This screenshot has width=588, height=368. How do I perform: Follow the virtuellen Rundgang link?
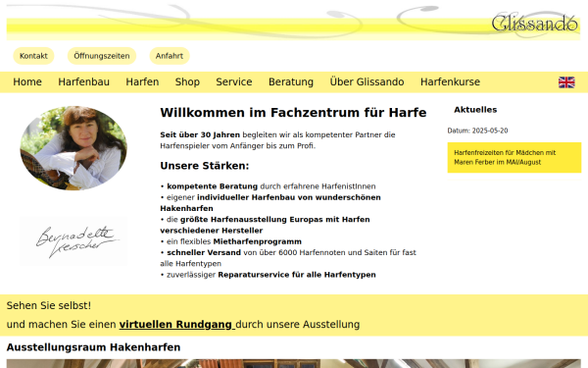tap(177, 325)
